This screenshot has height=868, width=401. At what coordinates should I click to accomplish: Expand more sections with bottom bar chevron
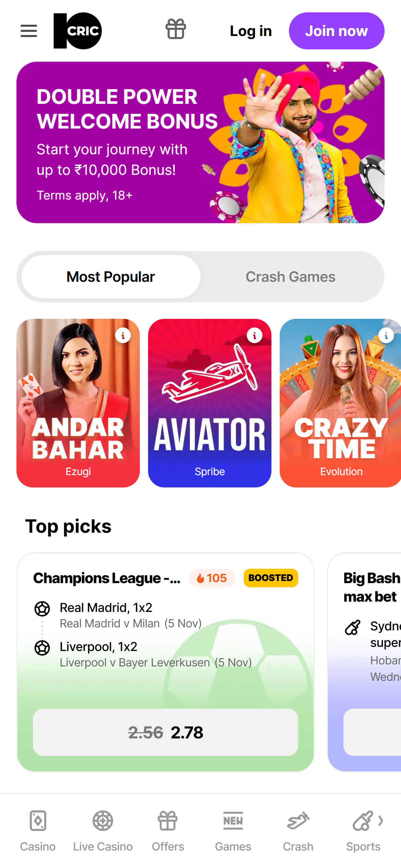click(380, 821)
